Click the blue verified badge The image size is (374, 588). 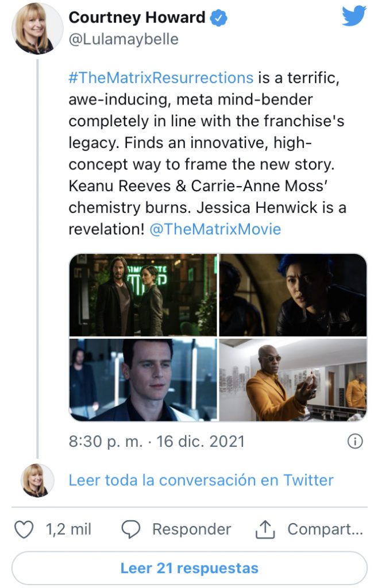(218, 18)
